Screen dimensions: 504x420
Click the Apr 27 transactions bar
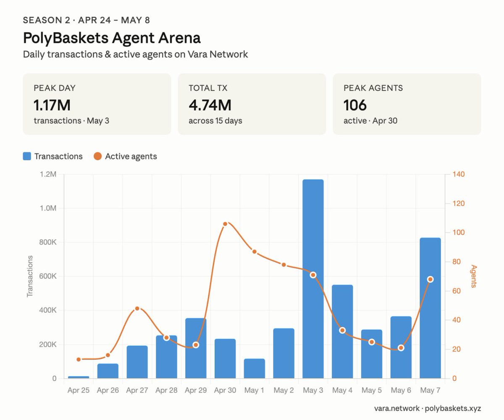click(x=137, y=362)
